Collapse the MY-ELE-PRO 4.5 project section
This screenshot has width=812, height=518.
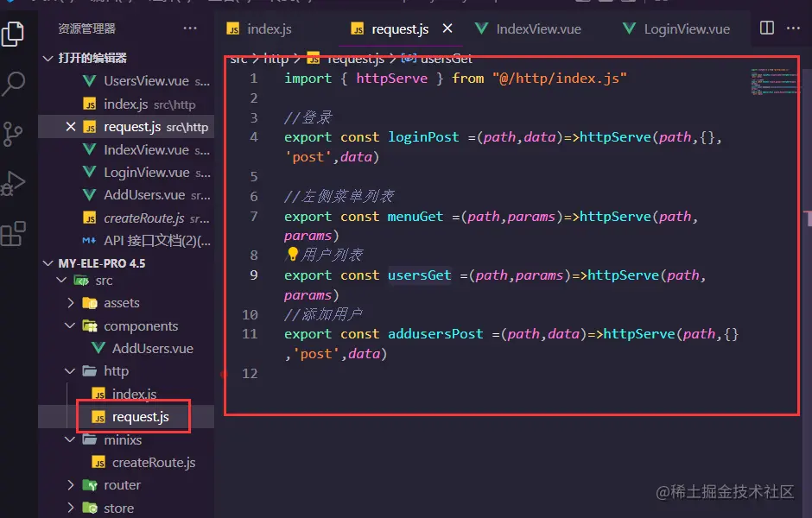(48, 263)
